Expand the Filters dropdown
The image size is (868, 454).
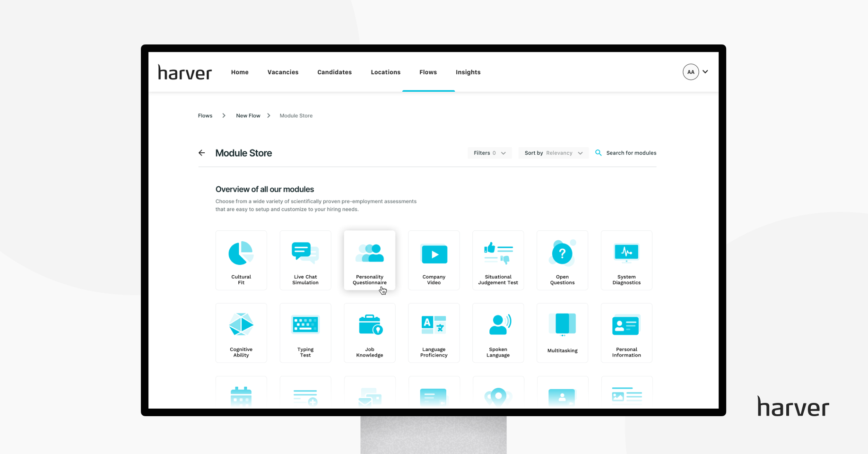[x=490, y=153]
